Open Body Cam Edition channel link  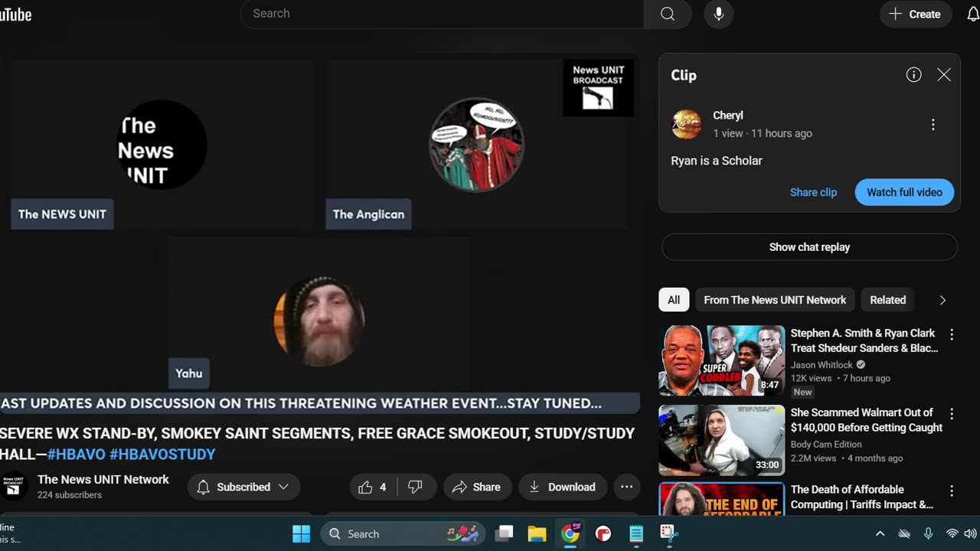(x=826, y=445)
